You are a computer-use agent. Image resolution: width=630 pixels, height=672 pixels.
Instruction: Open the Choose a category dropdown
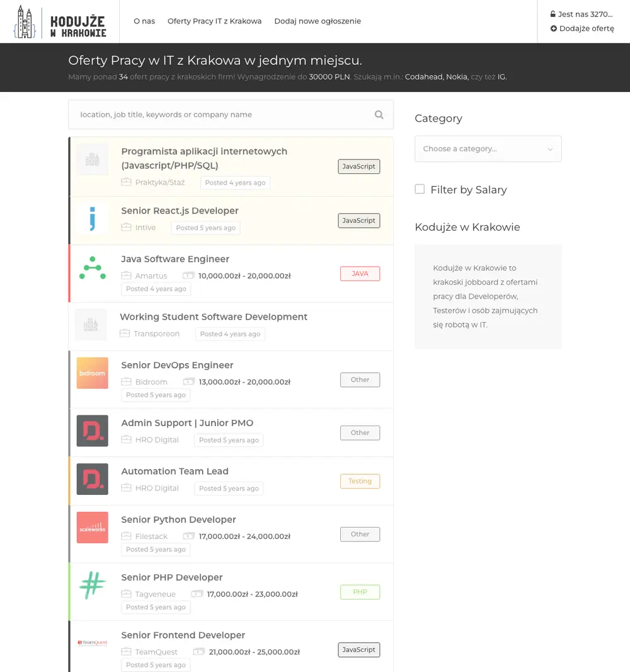coord(488,149)
